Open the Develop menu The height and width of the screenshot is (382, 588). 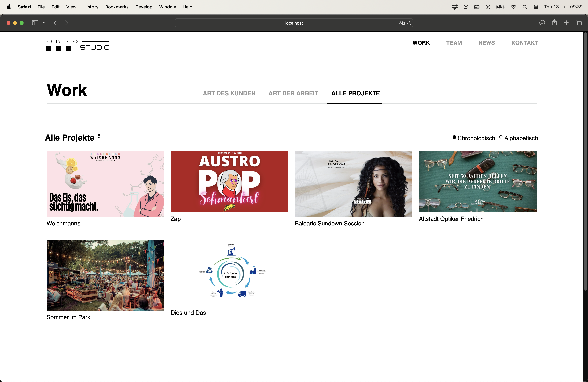144,7
